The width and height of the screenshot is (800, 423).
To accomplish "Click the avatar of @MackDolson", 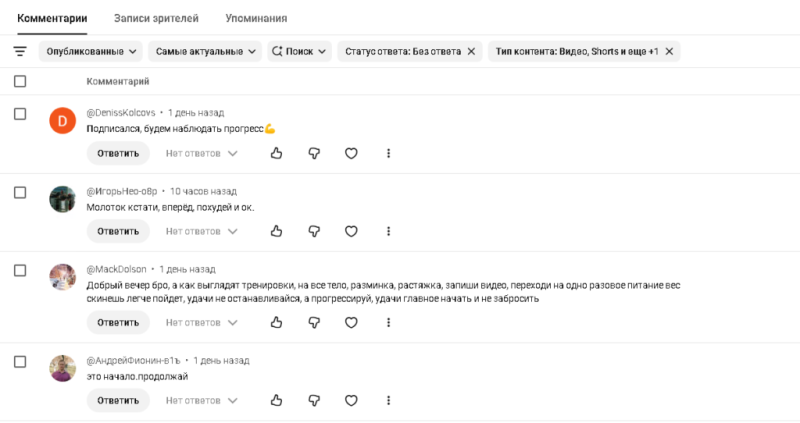I will [x=62, y=277].
